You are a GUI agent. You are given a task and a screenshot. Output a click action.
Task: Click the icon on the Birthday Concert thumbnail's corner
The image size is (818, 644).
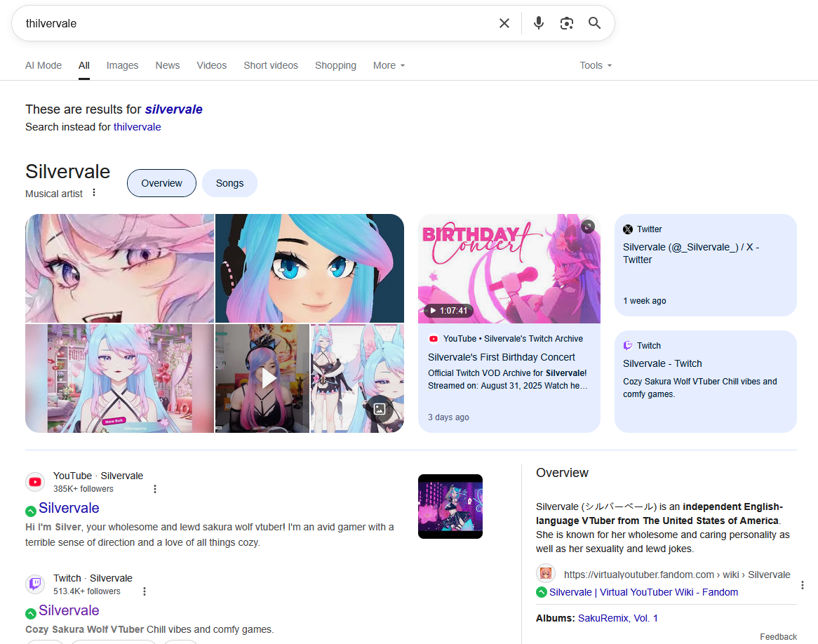click(588, 227)
